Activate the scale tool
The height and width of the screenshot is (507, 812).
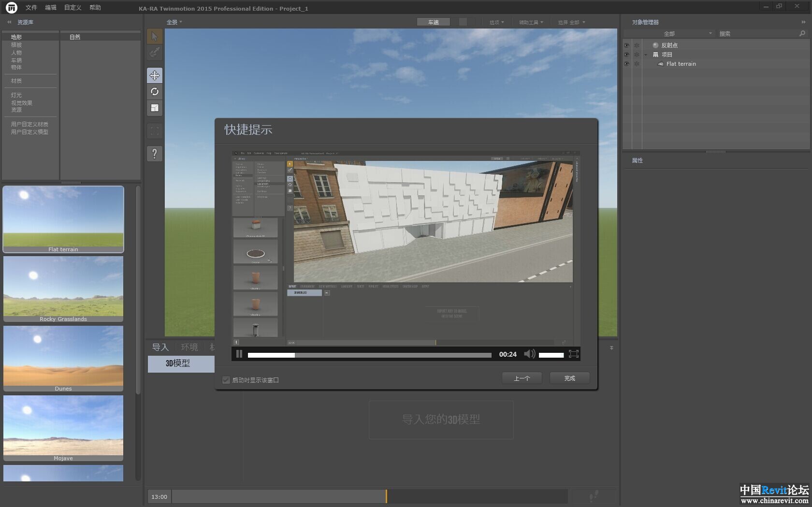click(155, 108)
